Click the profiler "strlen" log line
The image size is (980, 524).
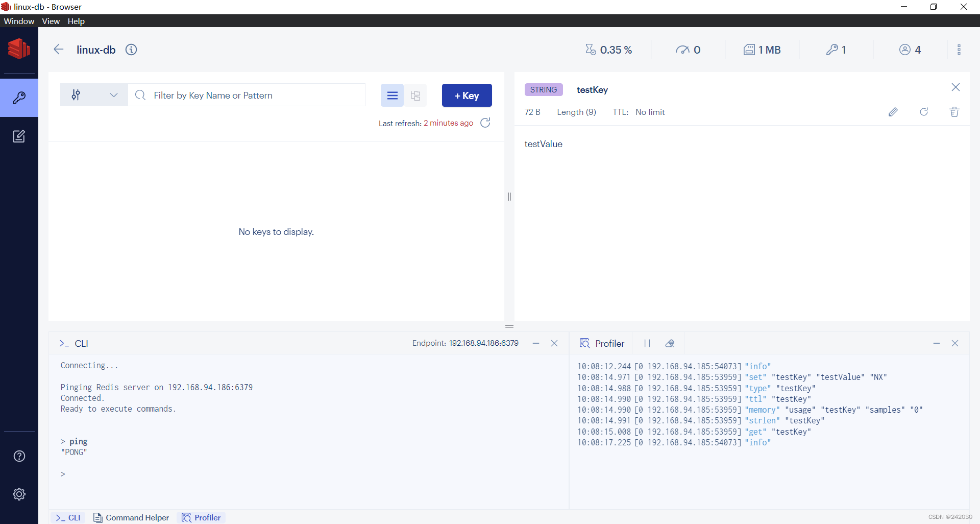tap(700, 420)
